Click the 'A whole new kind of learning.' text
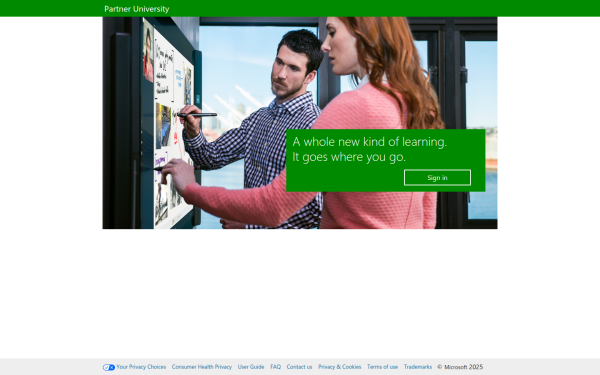The width and height of the screenshot is (600, 375). tap(370, 142)
